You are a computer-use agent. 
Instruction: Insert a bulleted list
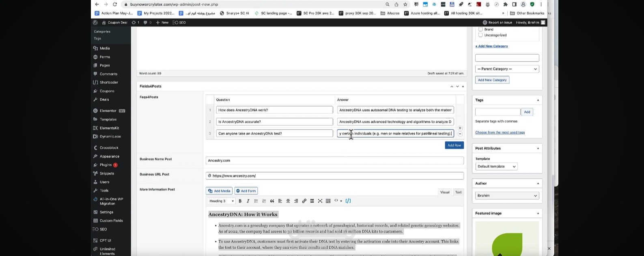pyautogui.click(x=256, y=201)
